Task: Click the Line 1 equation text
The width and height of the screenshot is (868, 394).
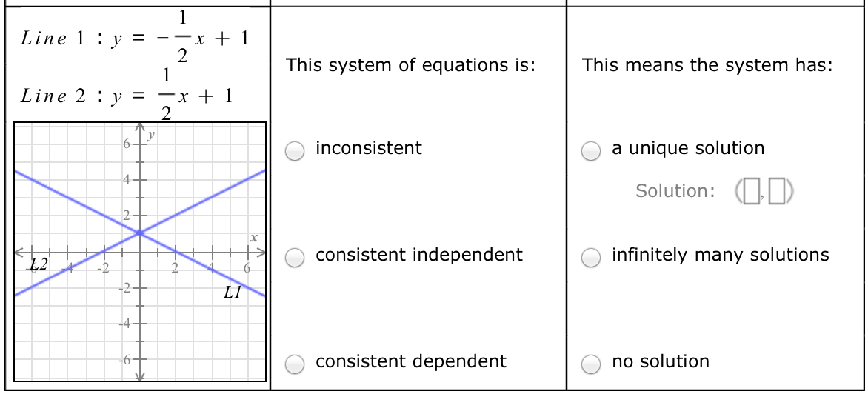Action: tap(135, 39)
